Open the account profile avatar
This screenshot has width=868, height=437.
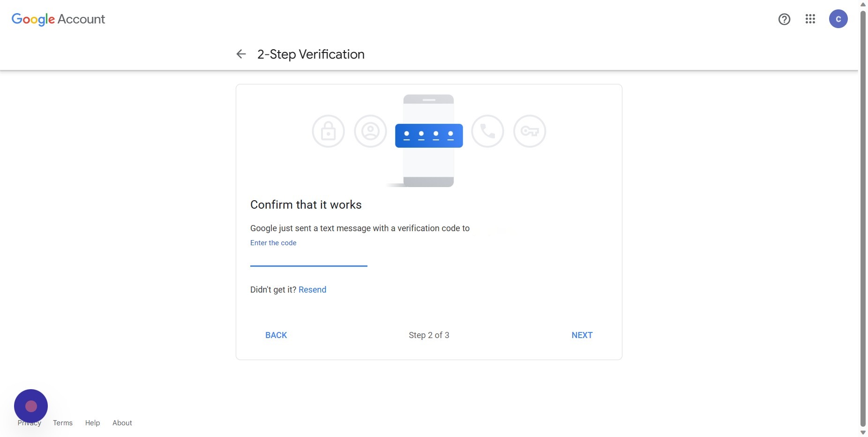click(x=838, y=19)
